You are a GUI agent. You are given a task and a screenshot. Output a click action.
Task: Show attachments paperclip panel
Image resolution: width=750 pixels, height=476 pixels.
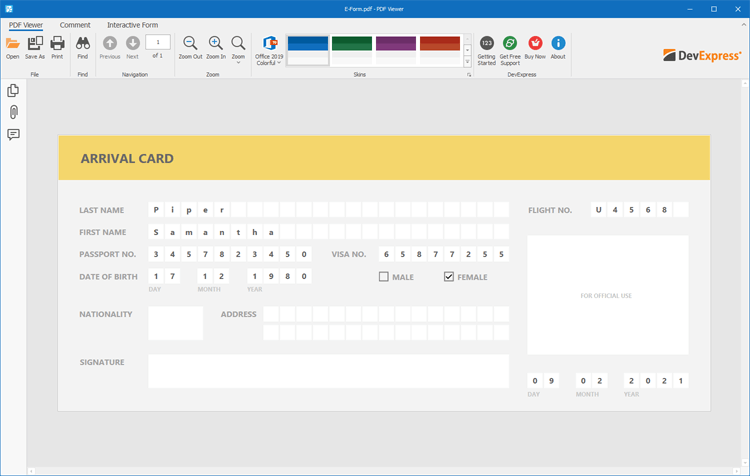(x=13, y=112)
